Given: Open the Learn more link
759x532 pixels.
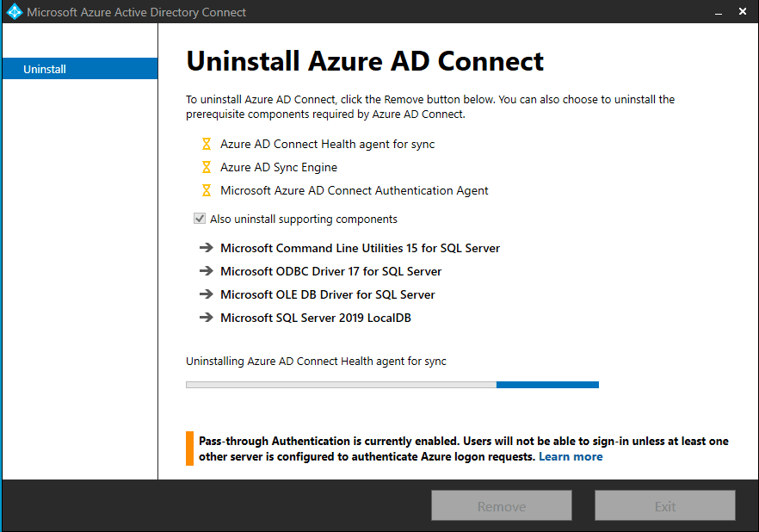Looking at the screenshot, I should pyautogui.click(x=571, y=456).
